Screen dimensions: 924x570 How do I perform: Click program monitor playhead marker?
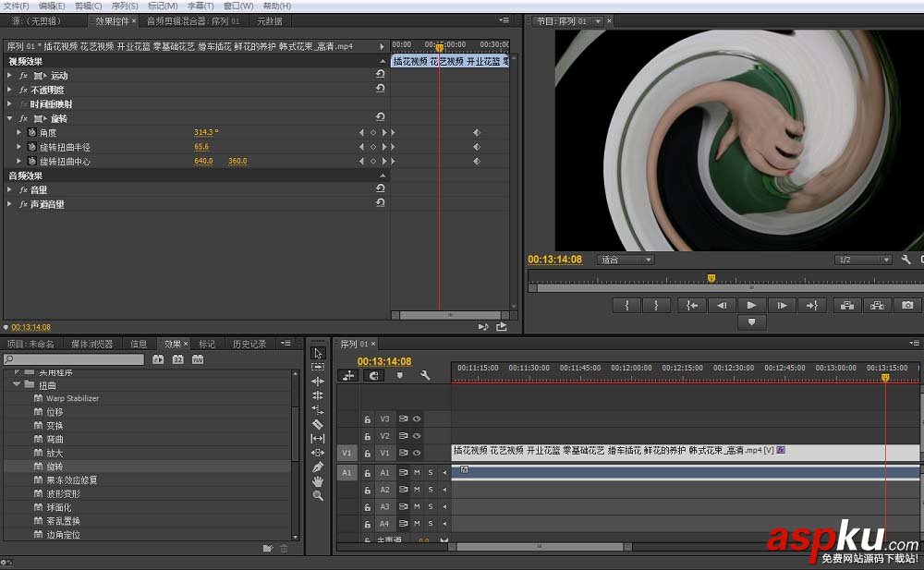click(x=711, y=278)
